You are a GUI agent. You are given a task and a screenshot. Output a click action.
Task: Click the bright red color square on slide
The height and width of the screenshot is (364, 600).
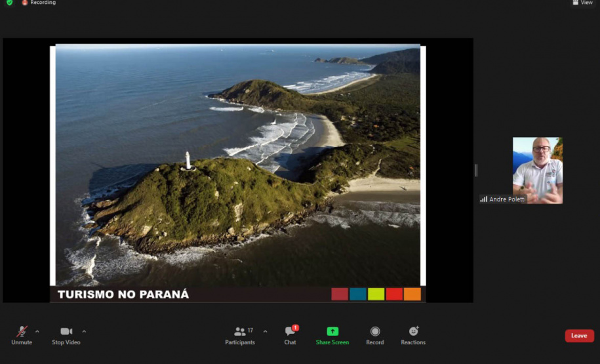[x=394, y=294]
